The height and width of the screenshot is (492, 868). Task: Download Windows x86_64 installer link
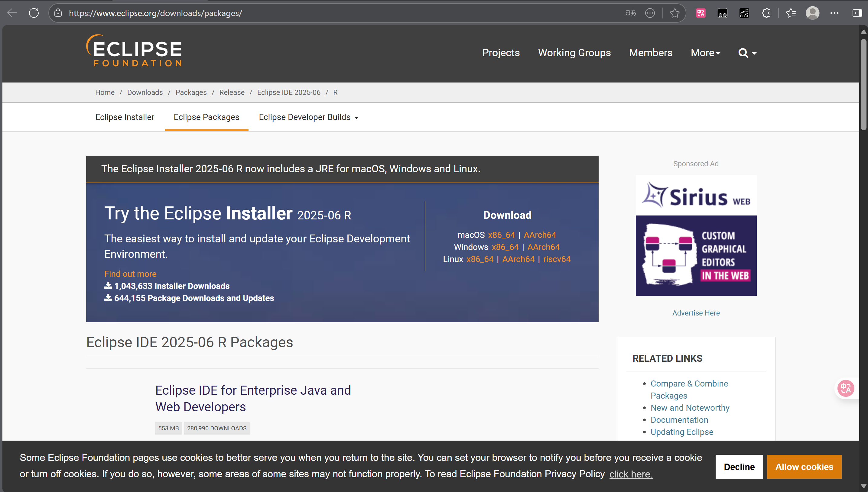[505, 247]
